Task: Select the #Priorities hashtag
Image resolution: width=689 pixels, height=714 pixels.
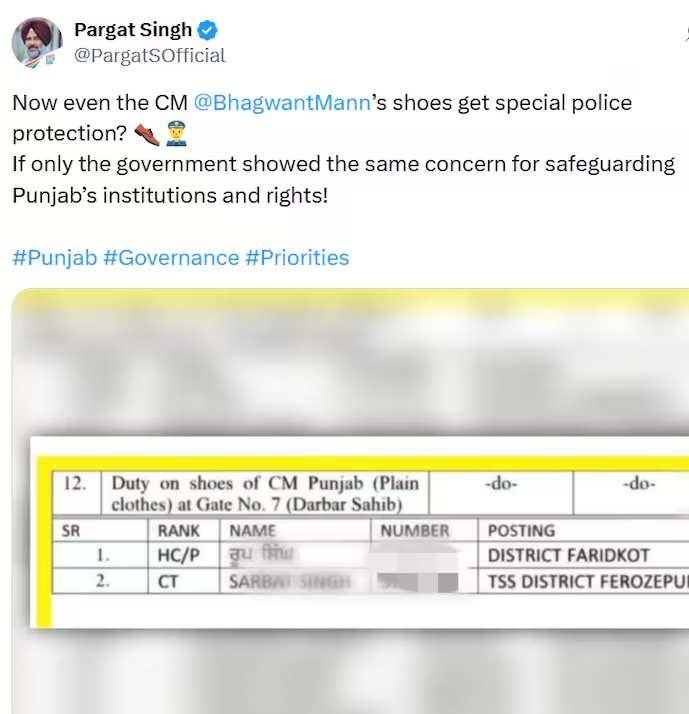Action: click(x=297, y=258)
